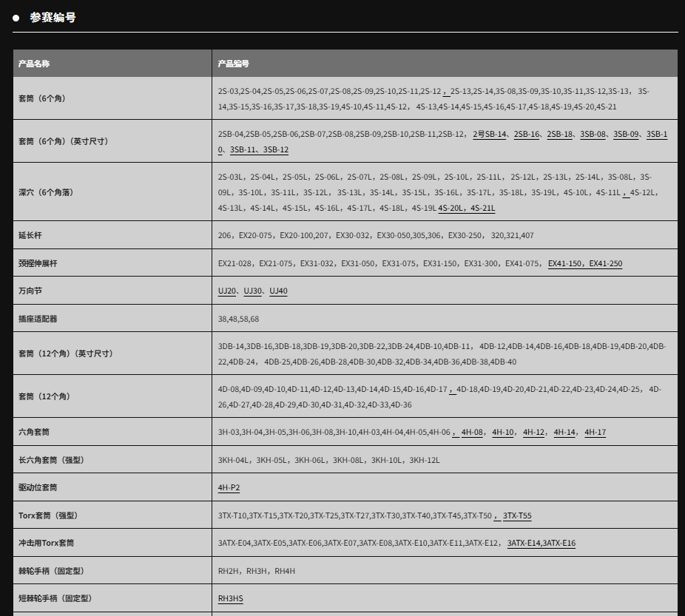Follow the 3SB-11 link
This screenshot has height=616, width=685.
coord(243,149)
